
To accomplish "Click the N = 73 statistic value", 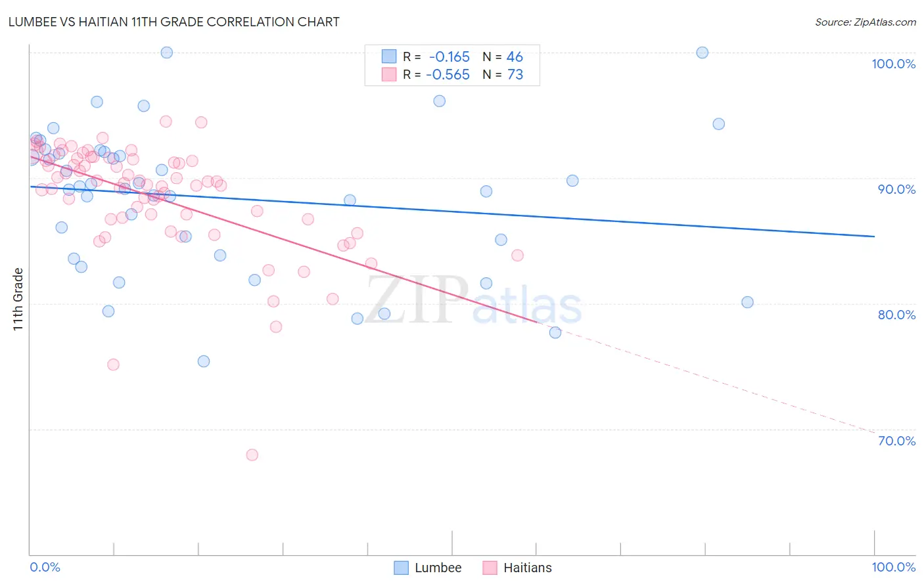I will click(503, 74).
